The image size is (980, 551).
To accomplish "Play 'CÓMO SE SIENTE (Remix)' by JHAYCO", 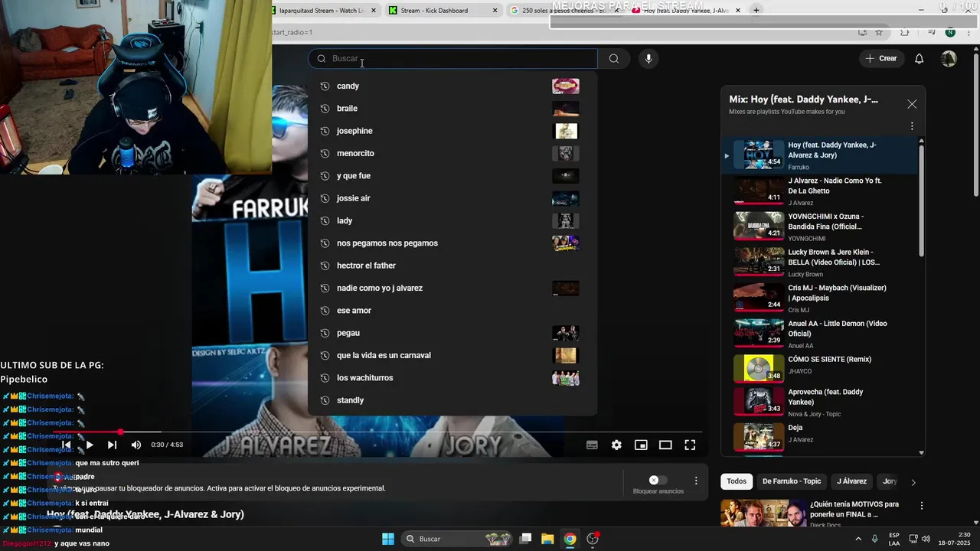I will coord(821,368).
